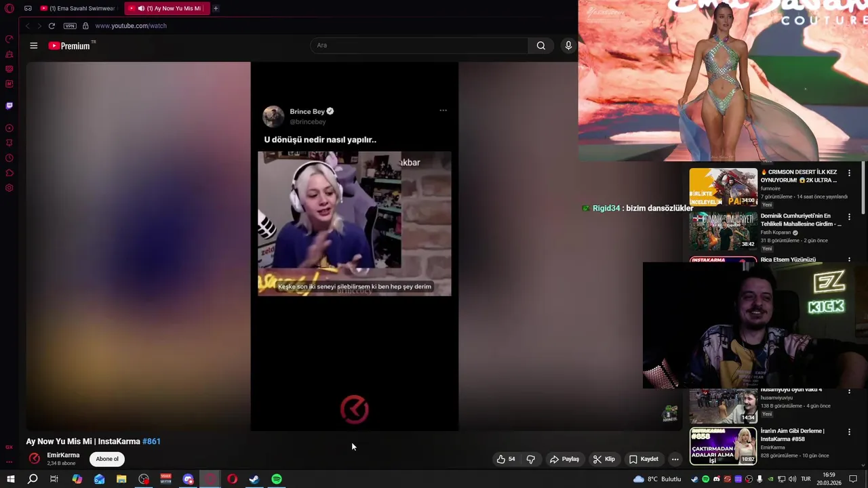The image size is (868, 488).
Task: Open Extensions puzzle icon in sidebar
Action: [9, 173]
